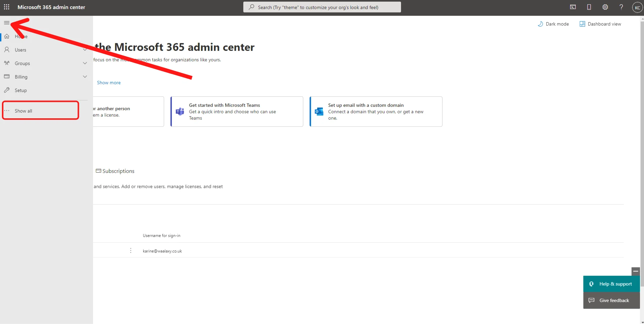644x324 pixels.
Task: Click the karine@waalaxy.co.uk username
Action: coord(162,251)
